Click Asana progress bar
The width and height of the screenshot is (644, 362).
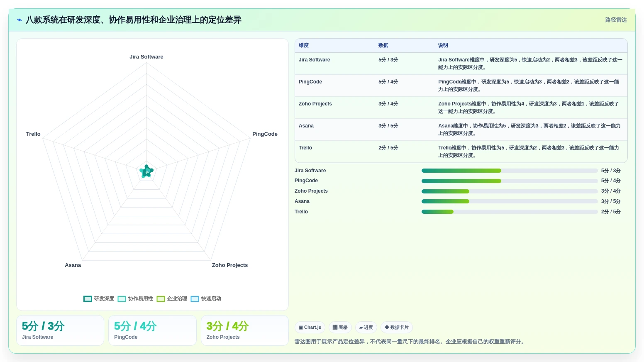(x=510, y=201)
